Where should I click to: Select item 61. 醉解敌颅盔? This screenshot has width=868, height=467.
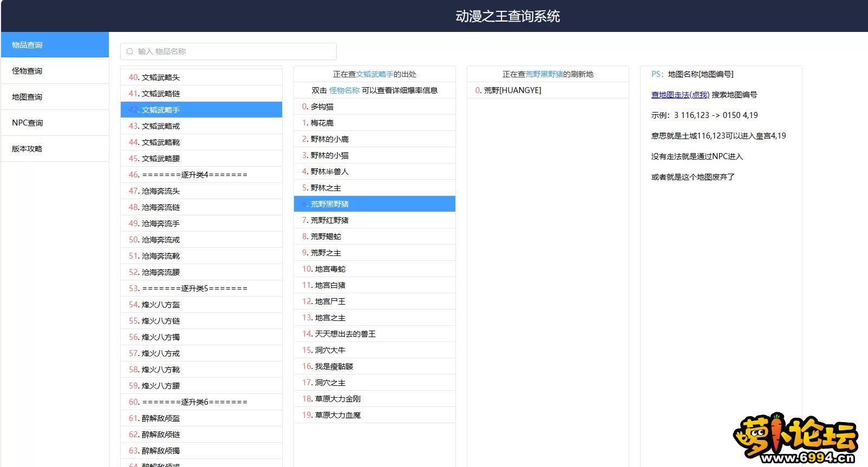point(201,418)
